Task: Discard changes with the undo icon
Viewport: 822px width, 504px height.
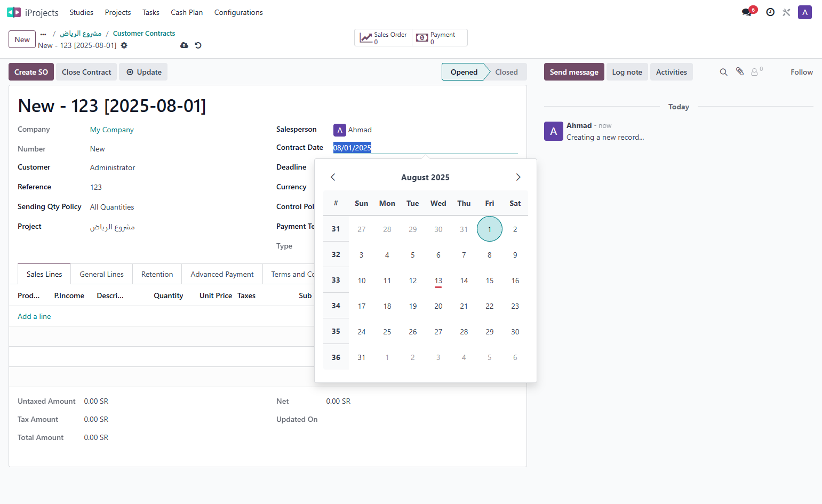Action: click(198, 45)
